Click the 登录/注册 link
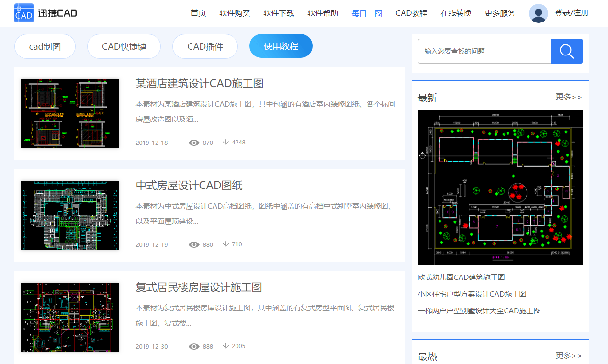Viewport: 608px width, 364px height. click(x=573, y=13)
